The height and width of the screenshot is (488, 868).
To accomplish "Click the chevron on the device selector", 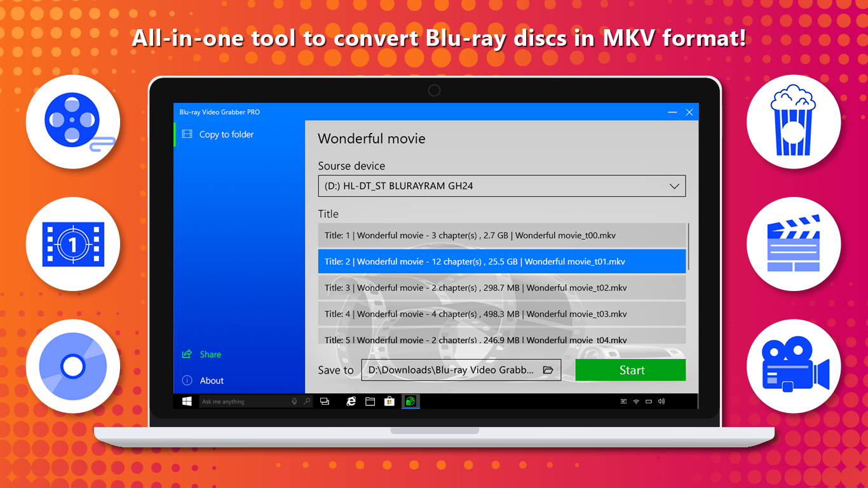I will pyautogui.click(x=675, y=186).
